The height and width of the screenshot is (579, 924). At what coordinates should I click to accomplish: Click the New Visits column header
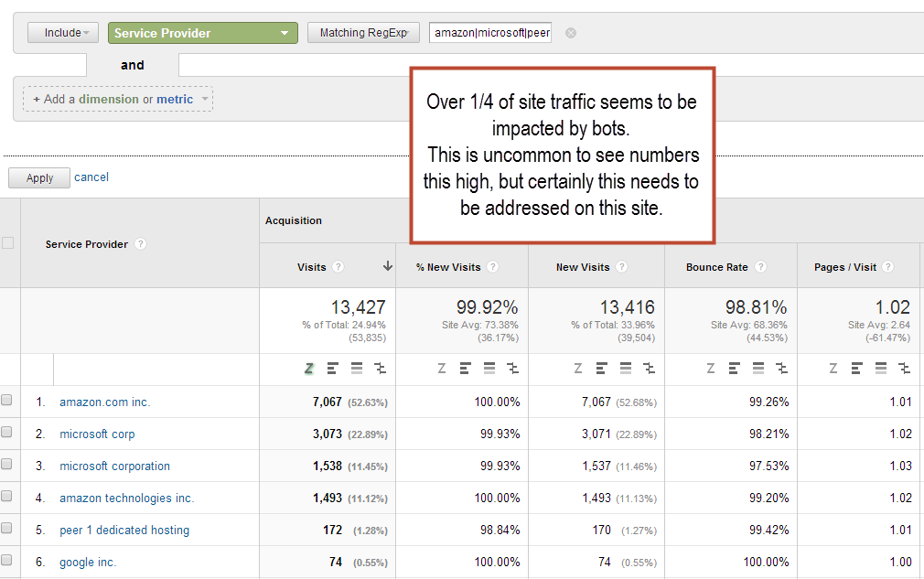(x=583, y=267)
